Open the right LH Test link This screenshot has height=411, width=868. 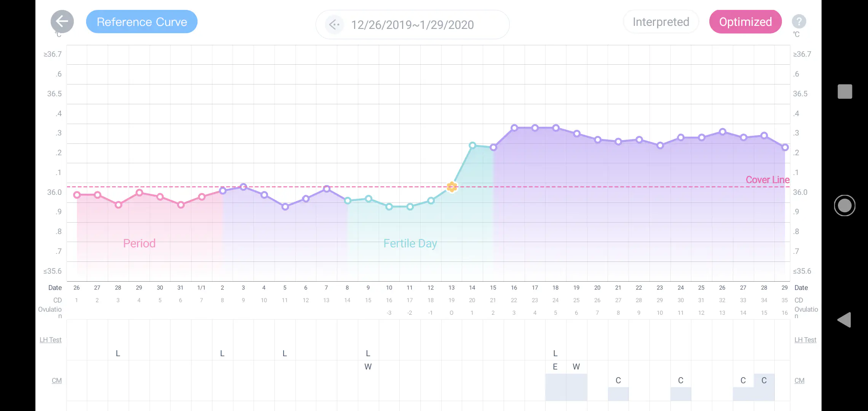pyautogui.click(x=805, y=340)
